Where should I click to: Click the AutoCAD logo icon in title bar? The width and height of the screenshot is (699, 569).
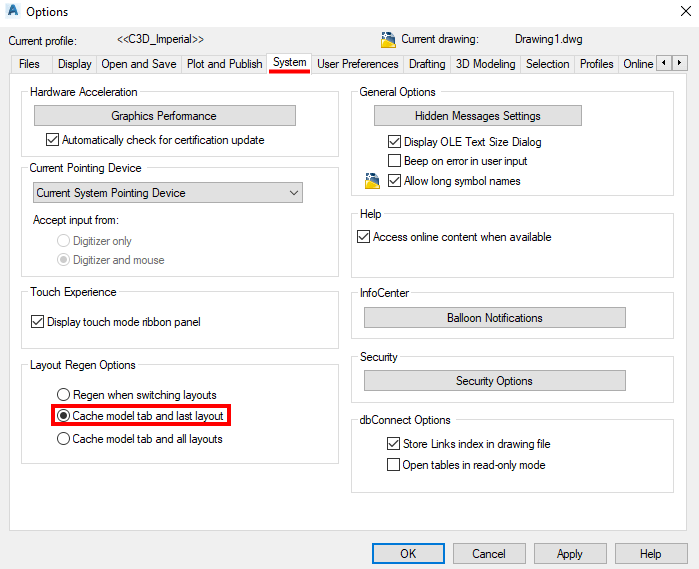(13, 10)
